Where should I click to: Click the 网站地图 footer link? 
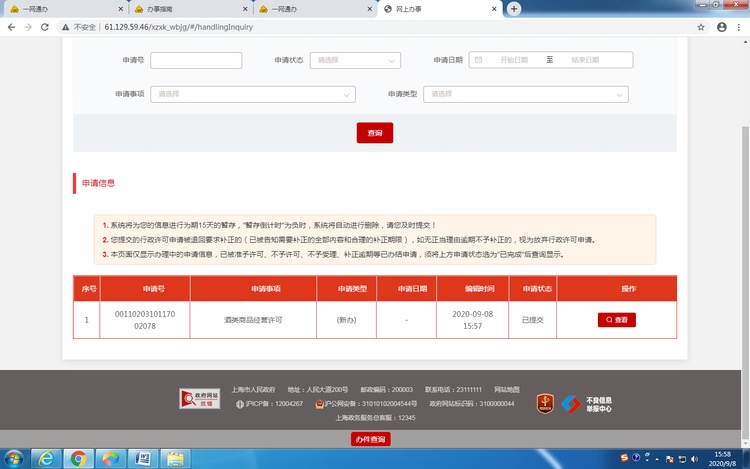point(508,389)
